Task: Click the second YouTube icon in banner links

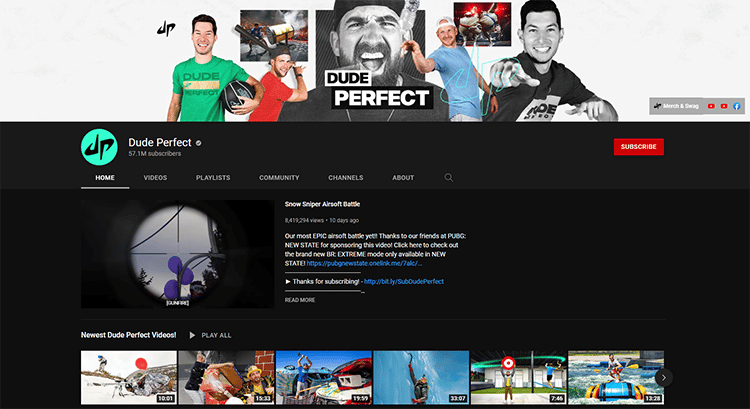Action: pos(724,106)
